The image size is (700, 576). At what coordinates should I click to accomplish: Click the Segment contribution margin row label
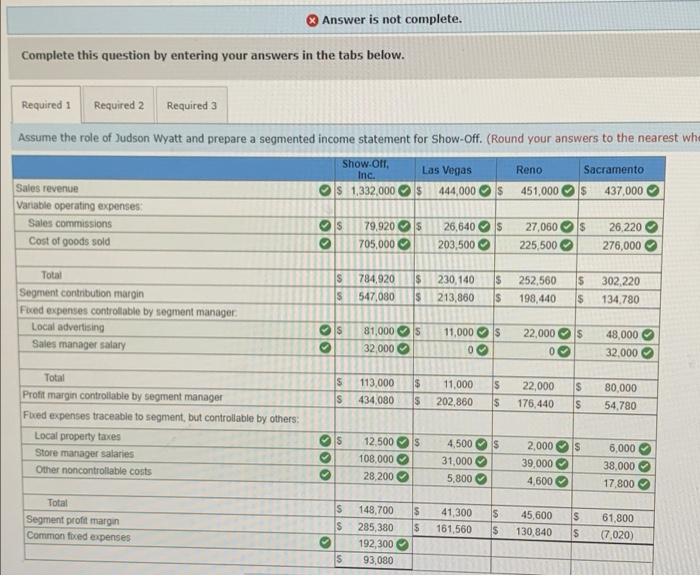click(81, 293)
